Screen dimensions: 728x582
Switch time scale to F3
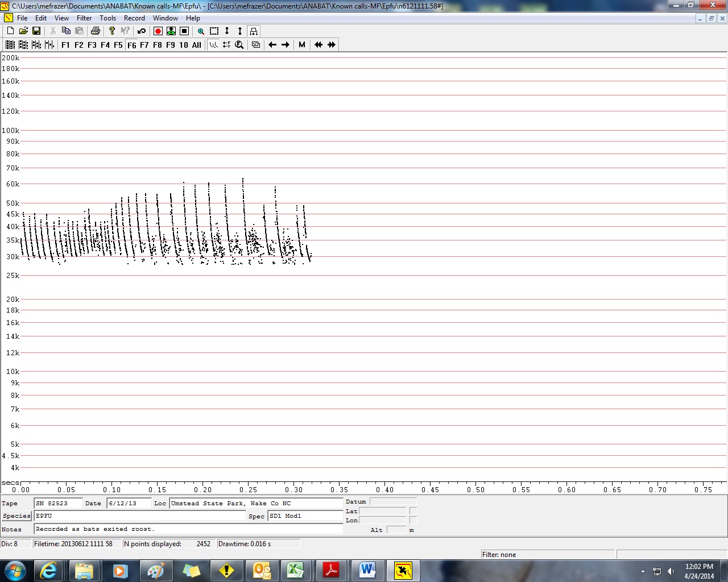click(92, 45)
